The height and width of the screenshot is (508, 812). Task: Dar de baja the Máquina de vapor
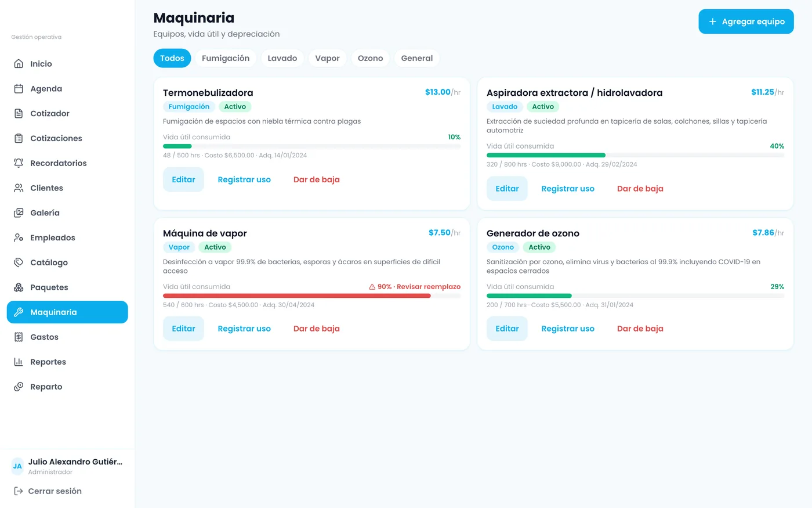[x=317, y=329]
